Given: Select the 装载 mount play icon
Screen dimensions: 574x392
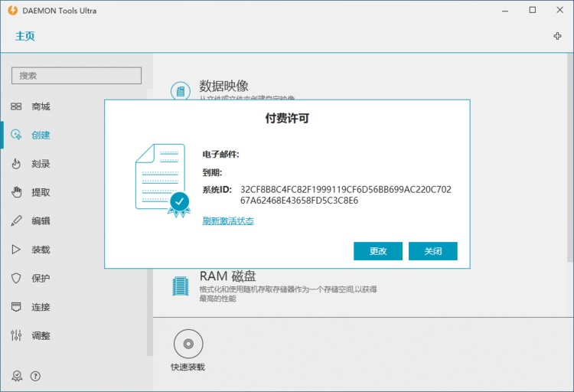Looking at the screenshot, I should click(x=16, y=250).
